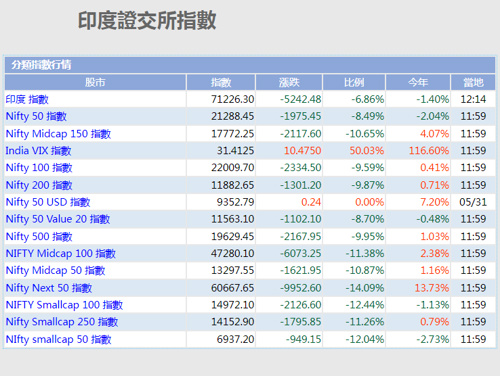This screenshot has width=500, height=376.
Task: Open Nifty 50 Value 20 指數 link
Action: coord(58,219)
